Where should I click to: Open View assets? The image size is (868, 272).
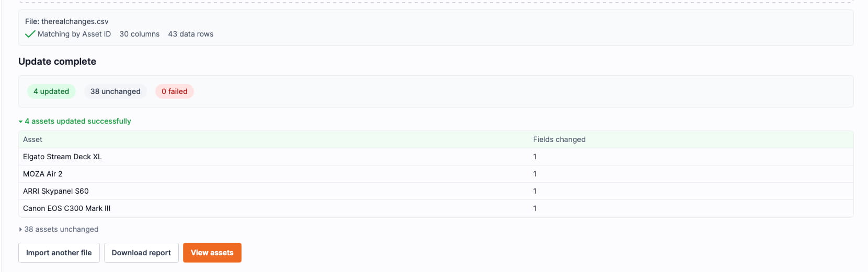point(212,253)
